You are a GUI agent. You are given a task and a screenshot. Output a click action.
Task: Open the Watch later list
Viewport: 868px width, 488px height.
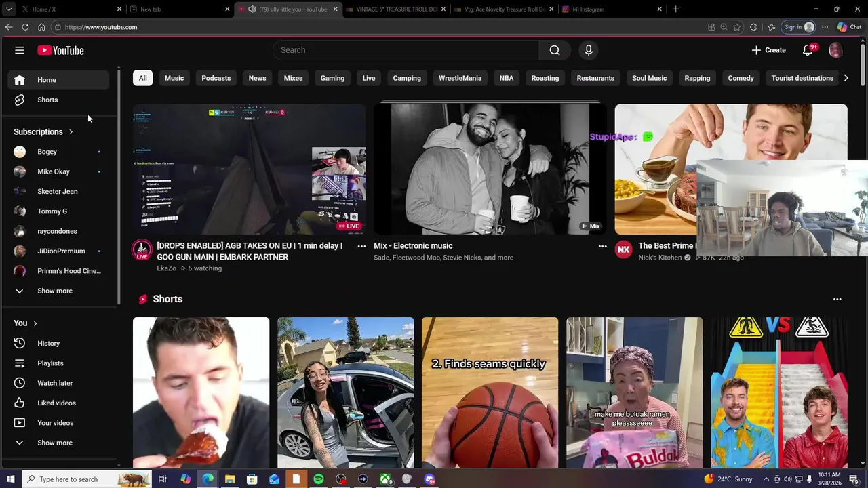[x=58, y=383]
